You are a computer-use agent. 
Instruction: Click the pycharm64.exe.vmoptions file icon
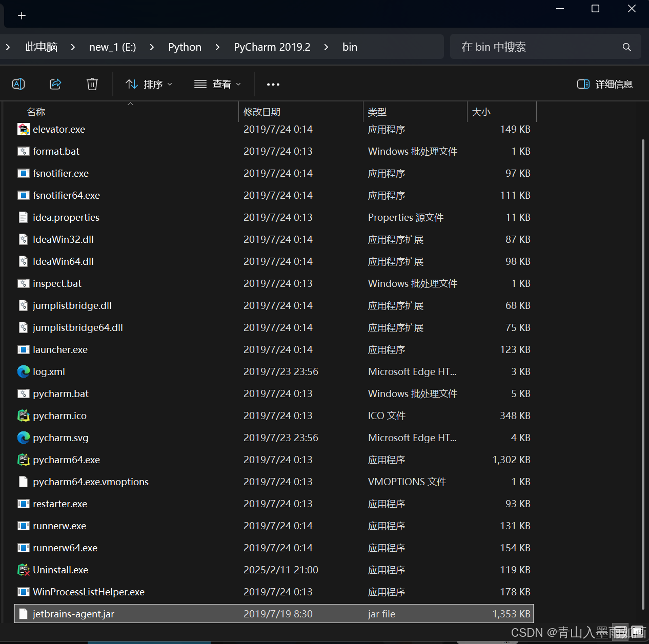pyautogui.click(x=24, y=482)
